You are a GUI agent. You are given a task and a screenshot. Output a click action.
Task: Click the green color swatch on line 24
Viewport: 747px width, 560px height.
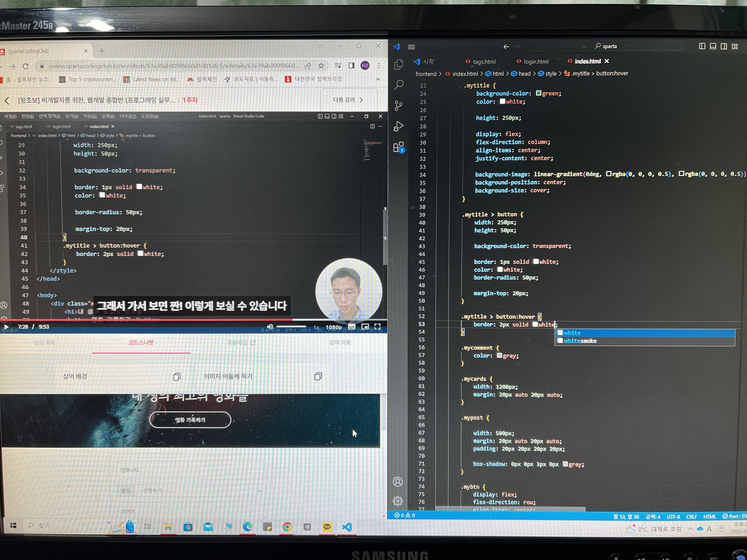[539, 93]
